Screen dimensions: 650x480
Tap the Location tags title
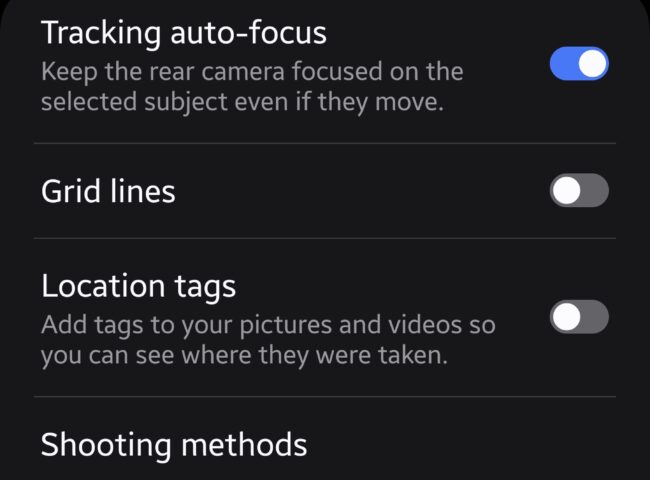pos(138,286)
